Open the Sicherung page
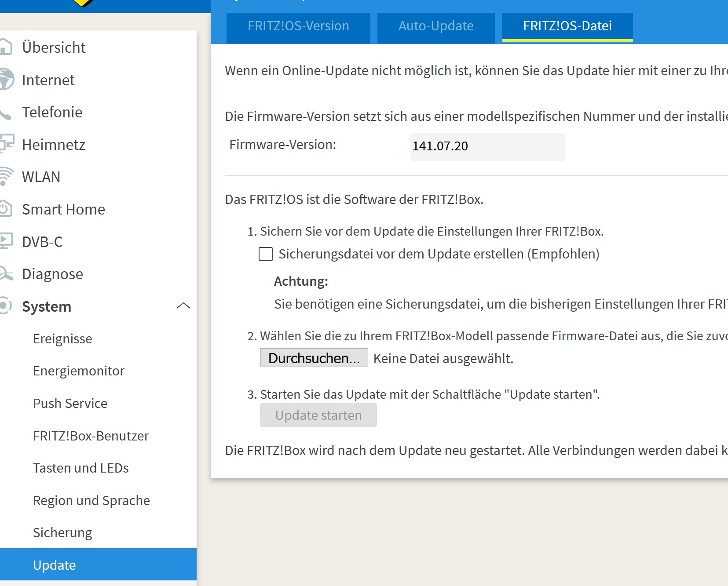This screenshot has width=728, height=586. click(62, 533)
